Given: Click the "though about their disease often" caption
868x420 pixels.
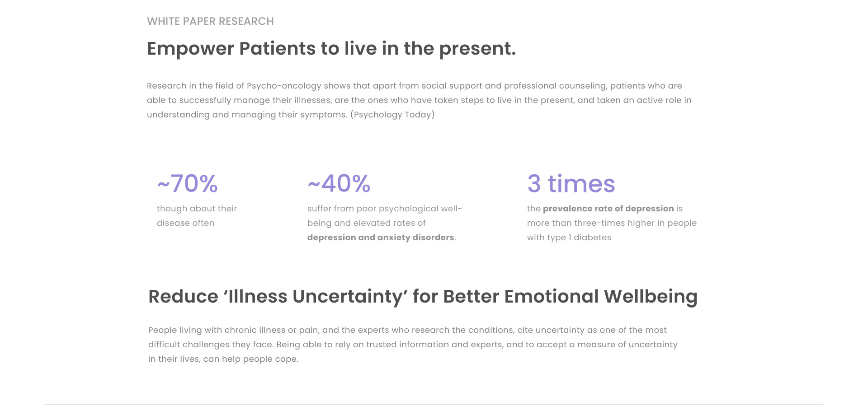Looking at the screenshot, I should (197, 215).
